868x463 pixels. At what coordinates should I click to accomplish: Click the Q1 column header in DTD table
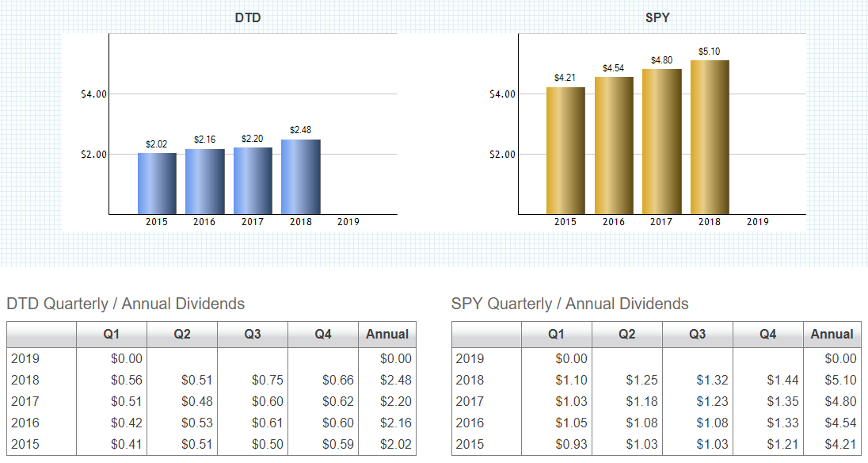[x=112, y=335]
